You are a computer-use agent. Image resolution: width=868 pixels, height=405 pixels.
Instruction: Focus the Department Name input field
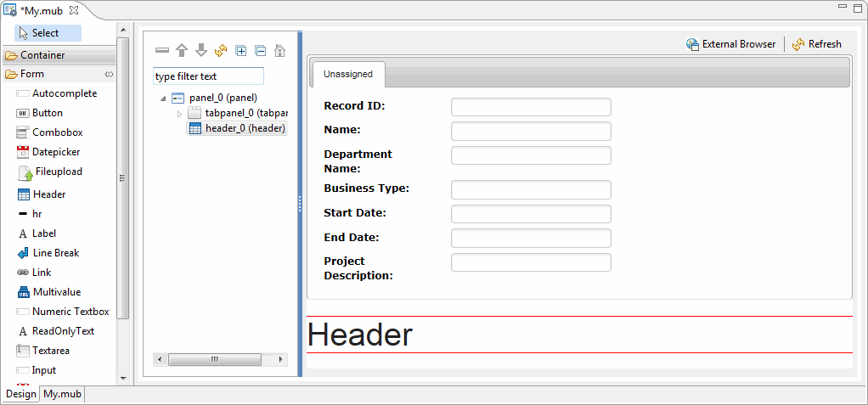[x=531, y=155]
